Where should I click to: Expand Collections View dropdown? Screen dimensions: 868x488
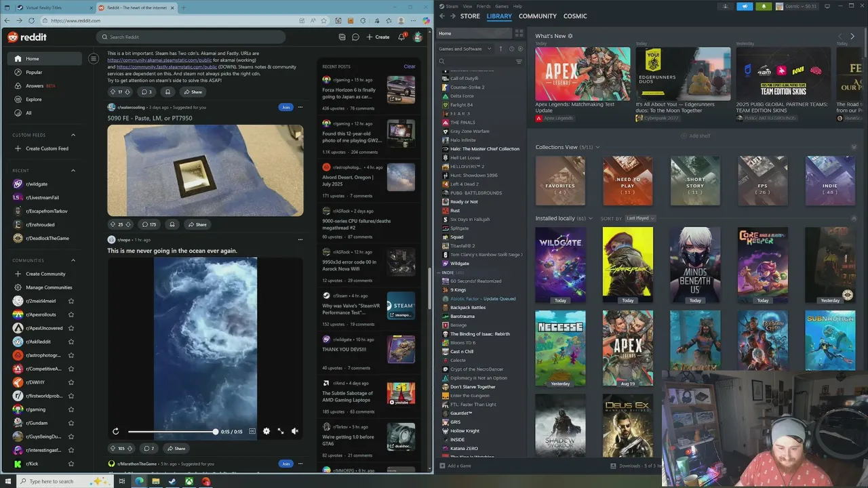[597, 147]
